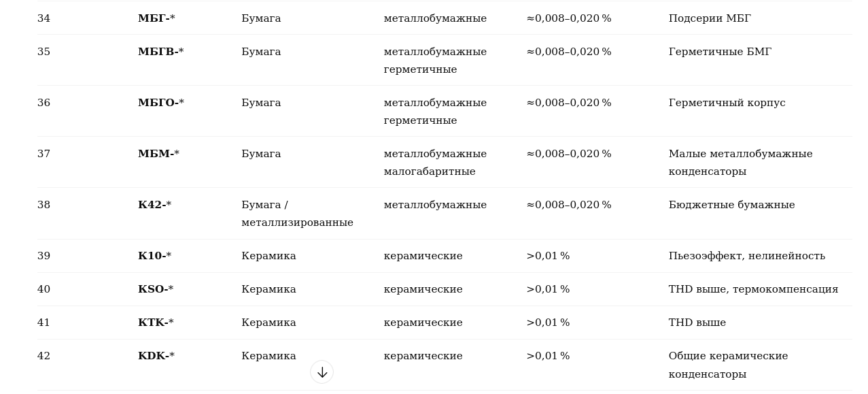
Task: Click "THD выше, термокомпенсация" cell
Action: pyautogui.click(x=753, y=290)
